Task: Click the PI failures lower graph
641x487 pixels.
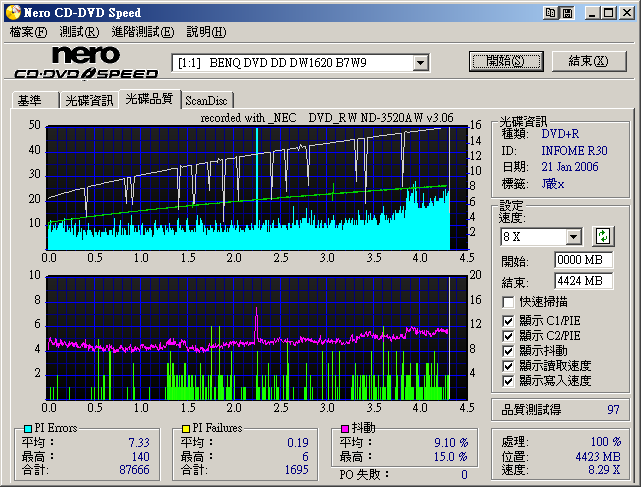Action: 257,338
